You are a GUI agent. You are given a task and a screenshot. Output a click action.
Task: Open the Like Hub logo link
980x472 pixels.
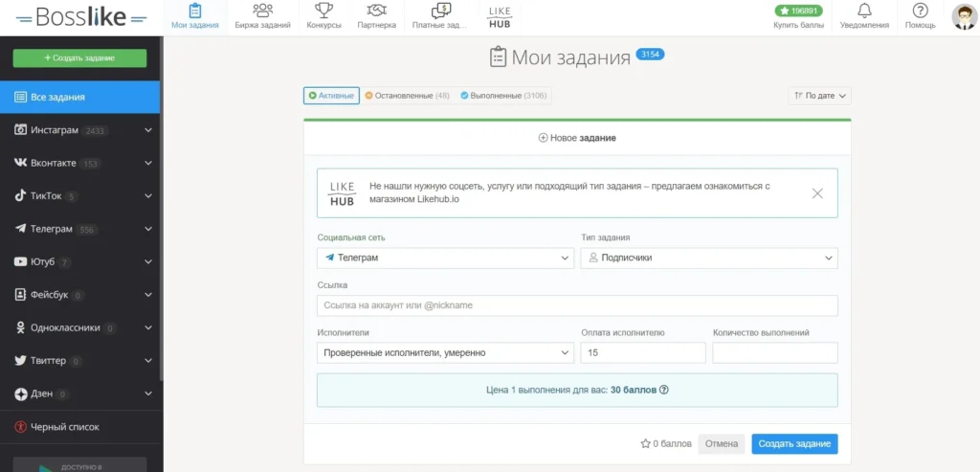click(500, 17)
